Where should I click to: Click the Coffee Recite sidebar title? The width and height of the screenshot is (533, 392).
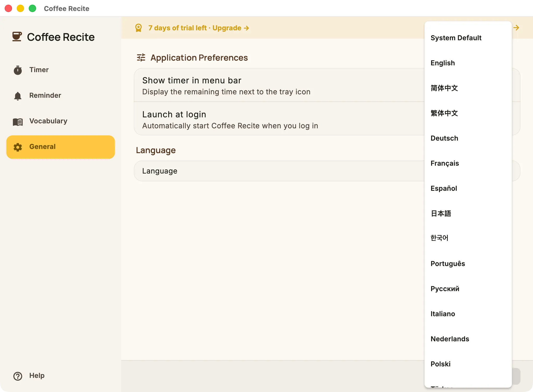click(x=61, y=37)
